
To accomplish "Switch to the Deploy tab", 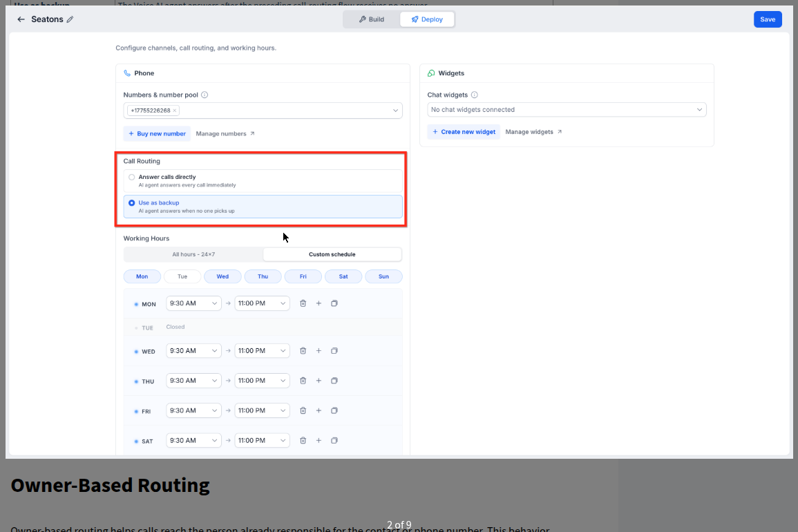I will (427, 19).
